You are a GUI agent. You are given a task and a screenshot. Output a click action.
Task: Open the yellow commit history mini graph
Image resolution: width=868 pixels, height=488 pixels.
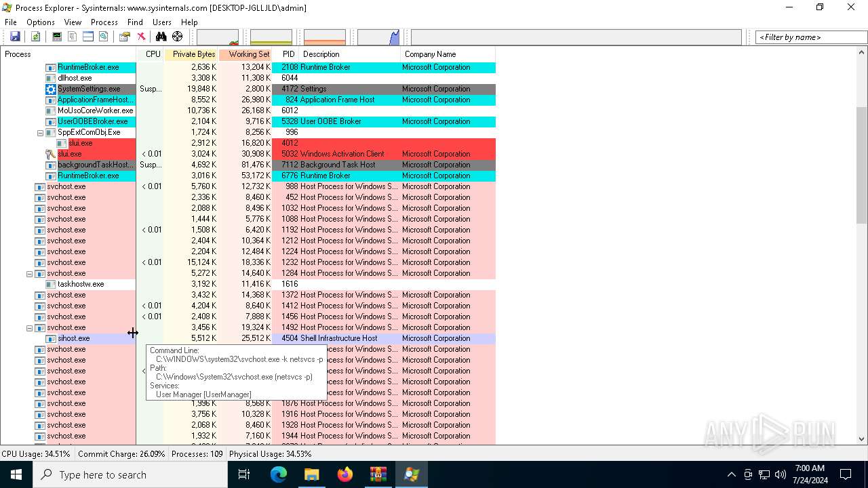point(271,37)
